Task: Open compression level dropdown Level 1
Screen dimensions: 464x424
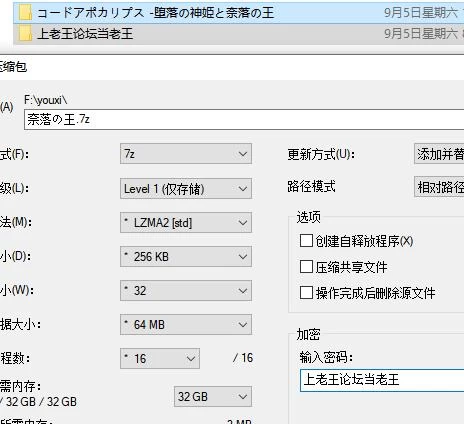Action: [186, 189]
